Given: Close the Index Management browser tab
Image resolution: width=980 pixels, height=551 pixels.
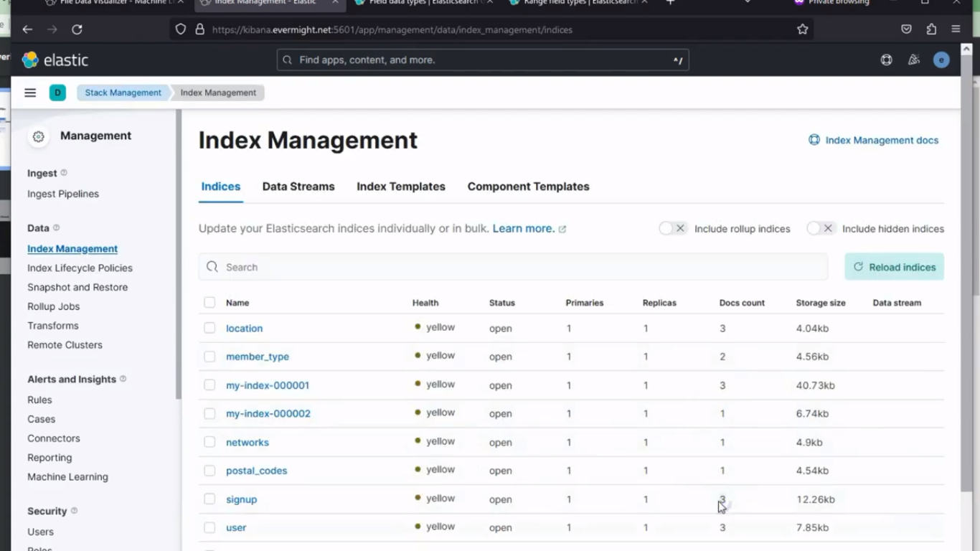Looking at the screenshot, I should coord(335,3).
